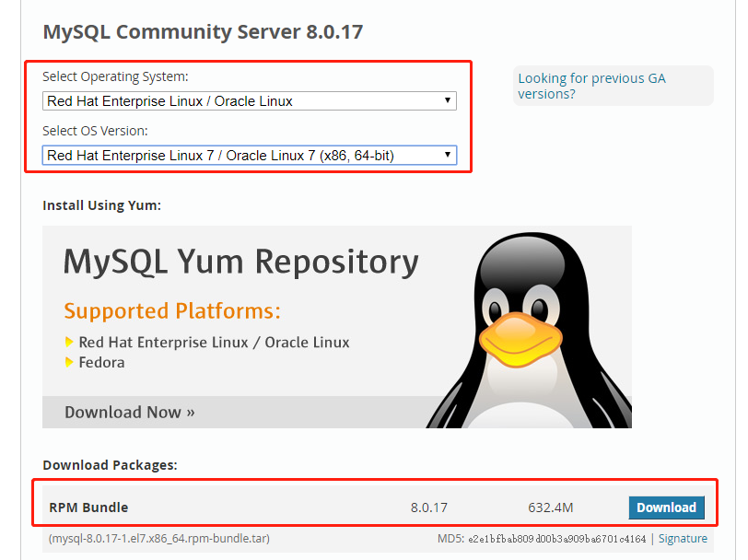748x560 pixels.
Task: Open the Select Operating System dropdown
Action: click(250, 101)
